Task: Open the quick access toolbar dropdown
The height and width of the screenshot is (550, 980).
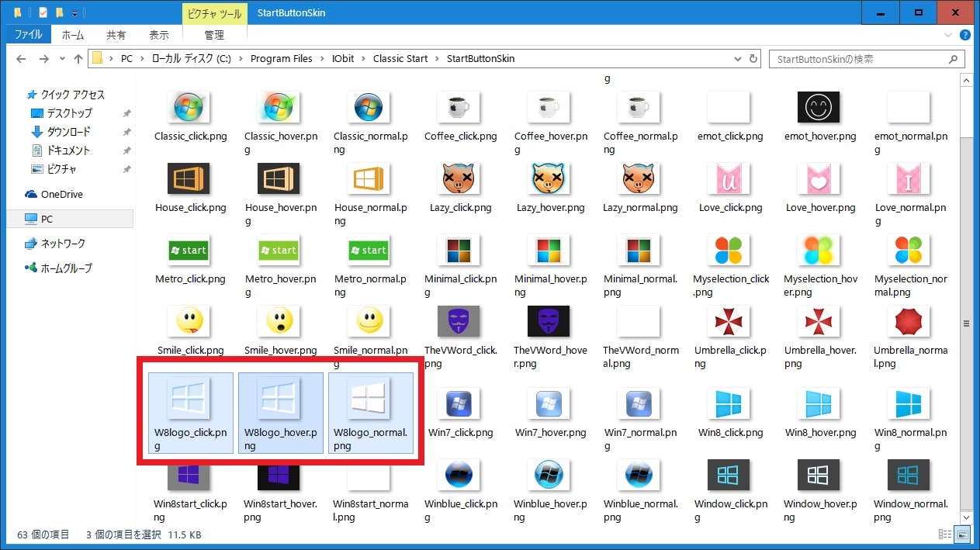Action: 75,13
